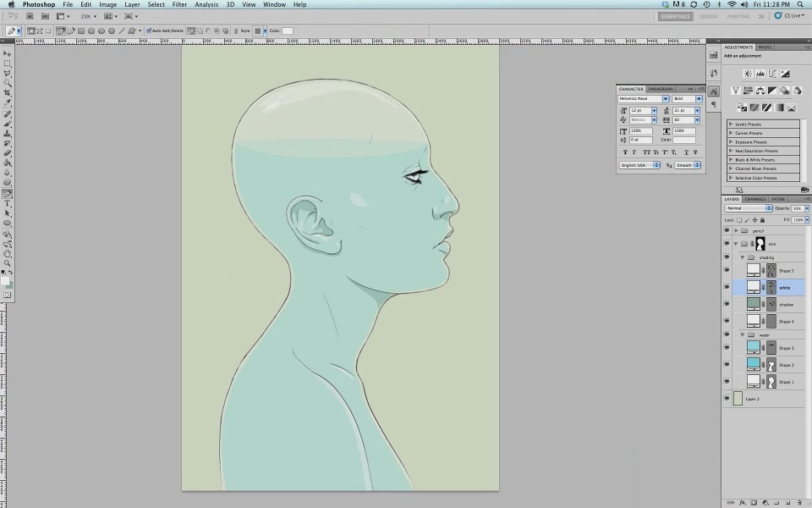Screen dimensions: 812x508
Task: Click the Add an adjustment heading
Action: pyautogui.click(x=744, y=56)
